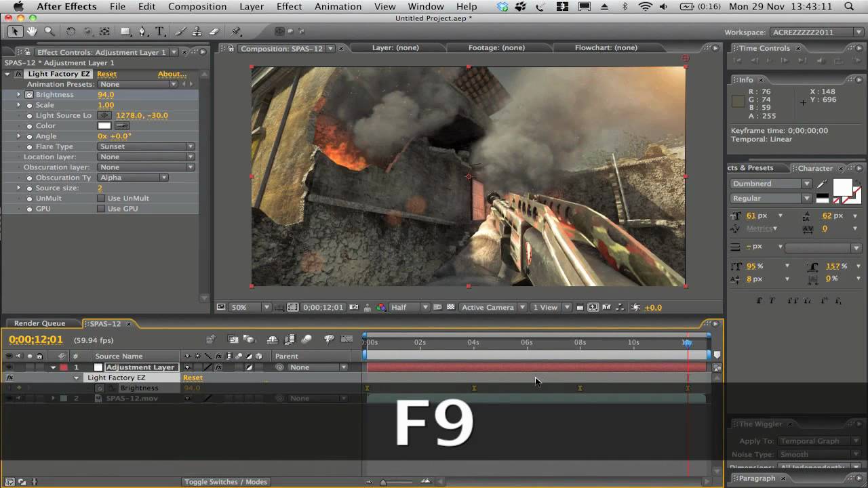
Task: Switch to the Render Queue tab
Action: click(x=39, y=323)
